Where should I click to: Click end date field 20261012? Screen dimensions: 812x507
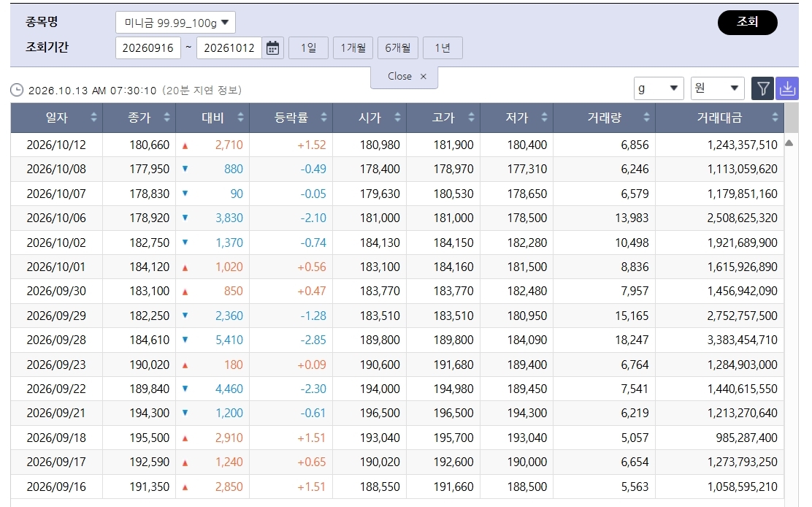(x=229, y=48)
